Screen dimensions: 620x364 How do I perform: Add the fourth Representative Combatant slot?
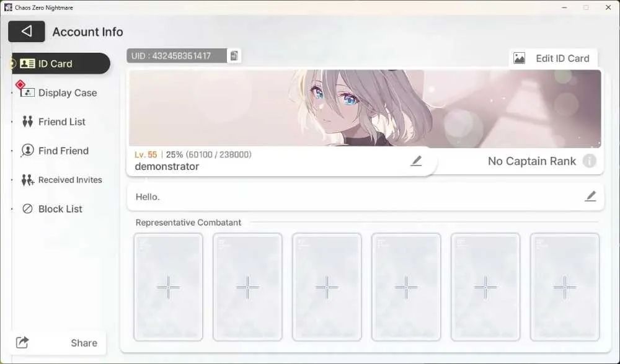coord(406,287)
